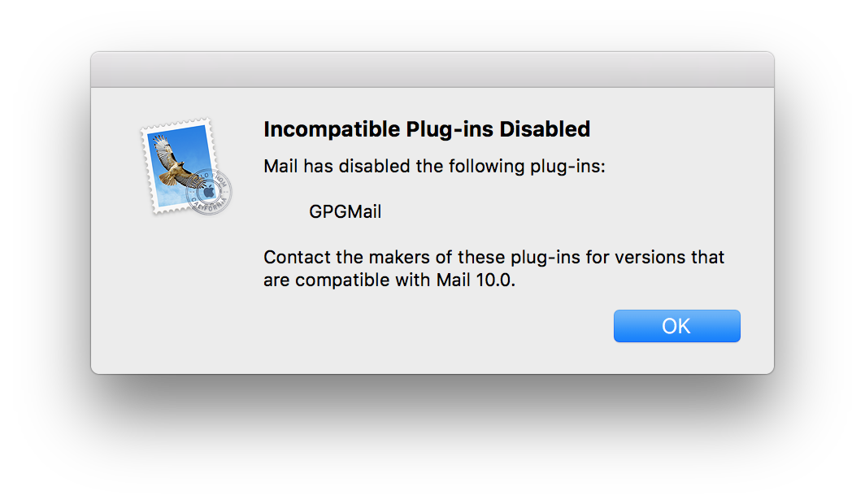Click the Mail app stamp icon
This screenshot has height=504, width=865.
tap(186, 167)
